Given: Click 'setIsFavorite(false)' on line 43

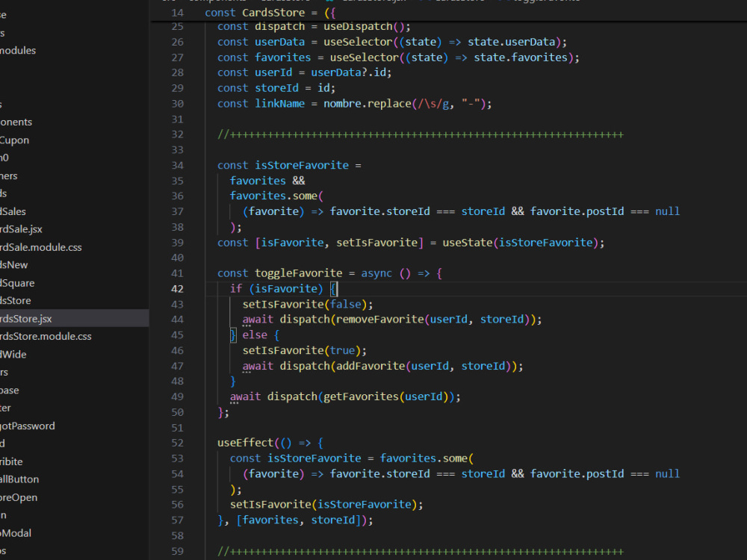Looking at the screenshot, I should tap(305, 305).
